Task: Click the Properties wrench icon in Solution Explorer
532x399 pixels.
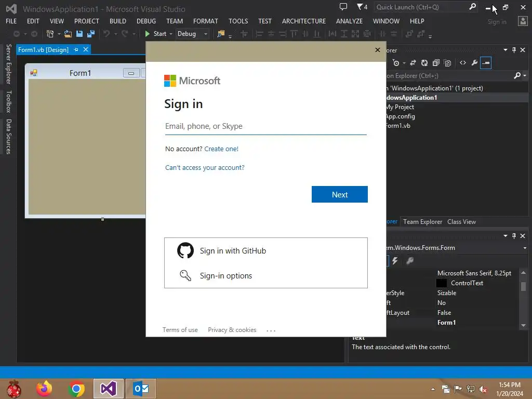Action: pos(474,63)
